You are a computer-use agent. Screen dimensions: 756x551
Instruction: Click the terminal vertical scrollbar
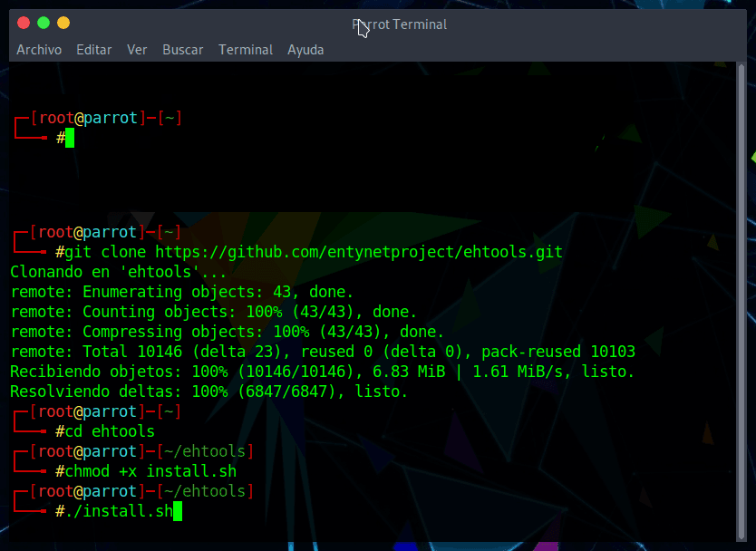pos(741,303)
